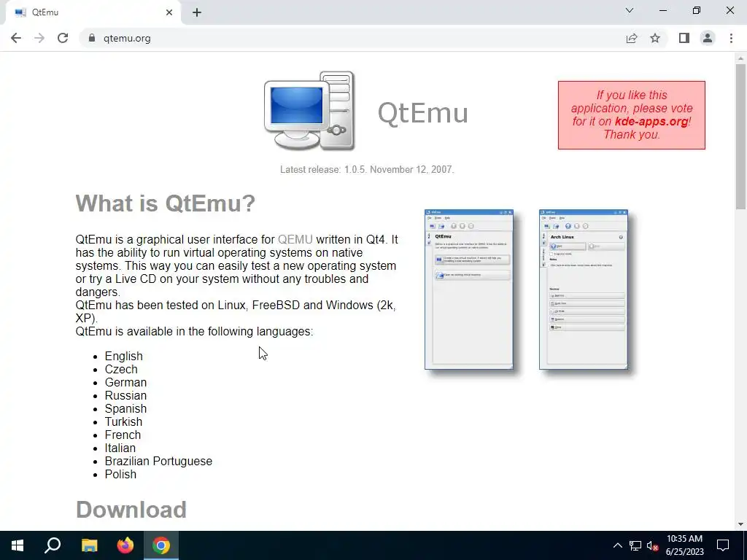Expand the tab search chevron
The width and height of the screenshot is (747, 560).
(x=630, y=10)
